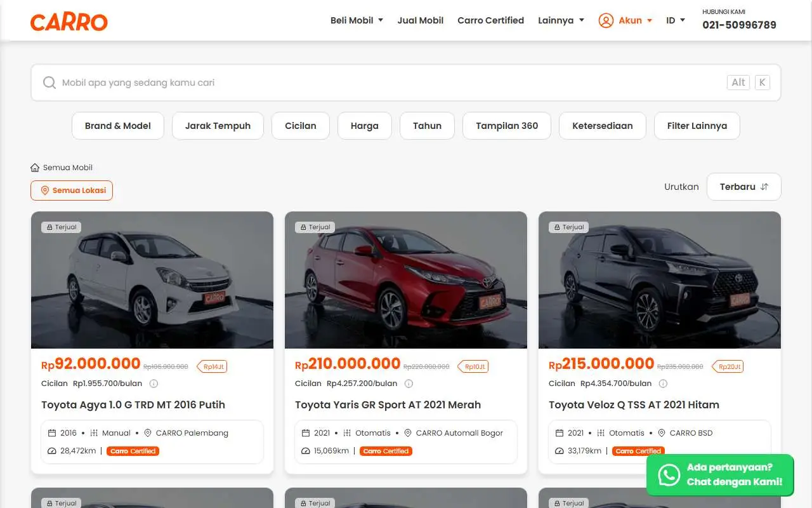Click info icon beside Rp4.257.200/bulan

409,384
